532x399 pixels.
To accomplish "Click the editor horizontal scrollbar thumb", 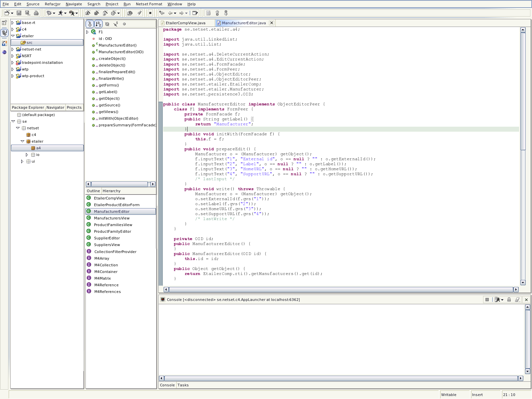I will coord(341,289).
